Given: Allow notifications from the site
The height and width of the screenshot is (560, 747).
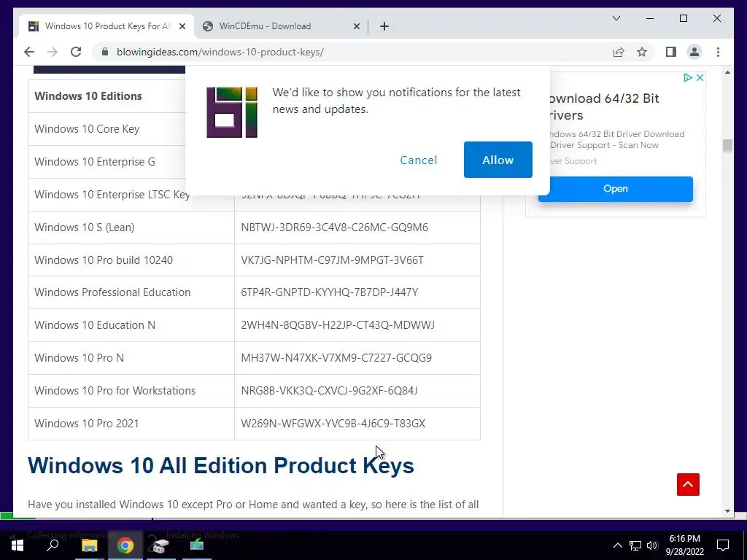Looking at the screenshot, I should coord(498,160).
